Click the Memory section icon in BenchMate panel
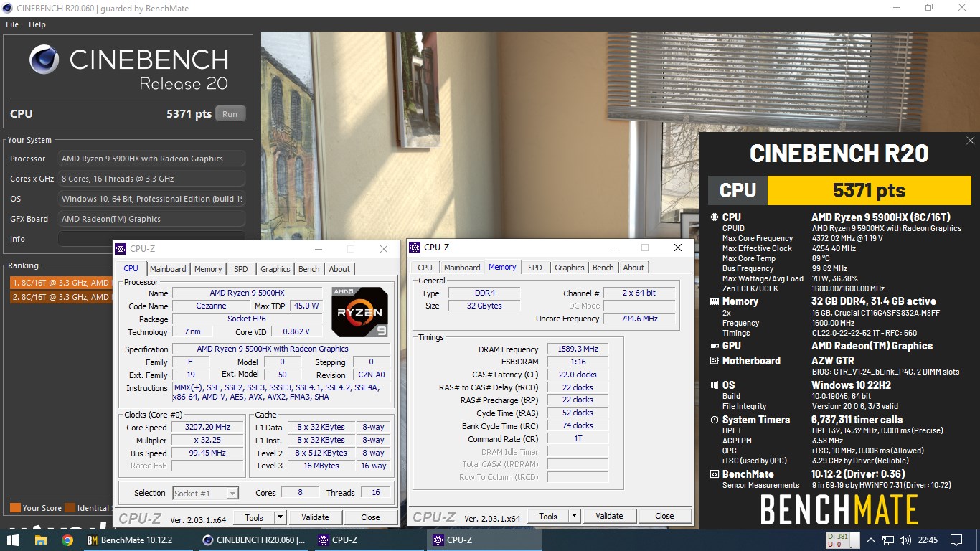This screenshot has height=551, width=980. click(x=714, y=302)
